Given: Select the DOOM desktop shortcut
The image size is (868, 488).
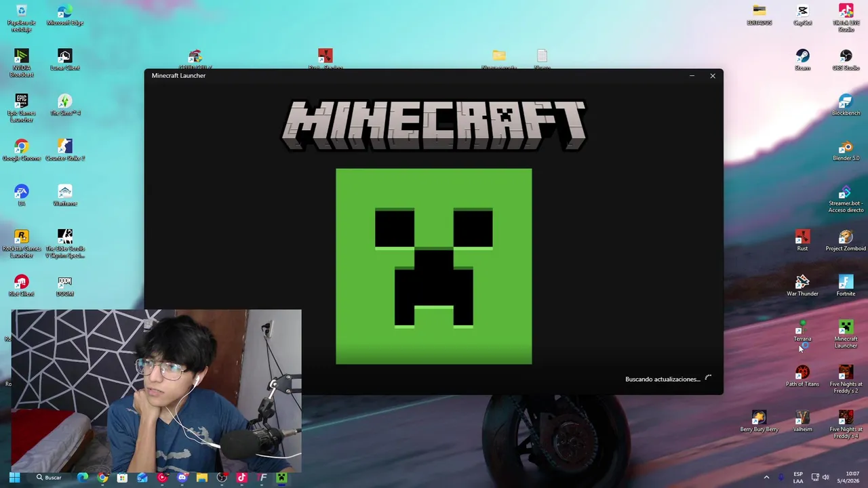Looking at the screenshot, I should point(65,286).
